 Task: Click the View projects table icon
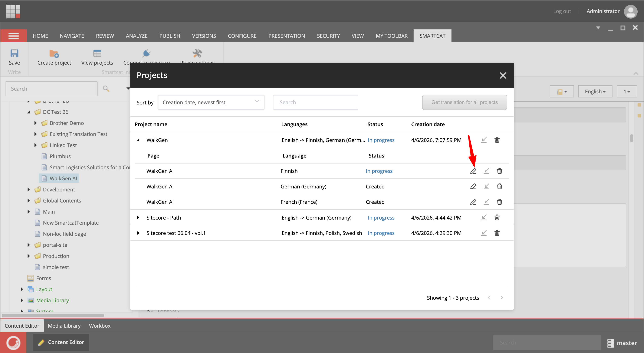pyautogui.click(x=97, y=53)
